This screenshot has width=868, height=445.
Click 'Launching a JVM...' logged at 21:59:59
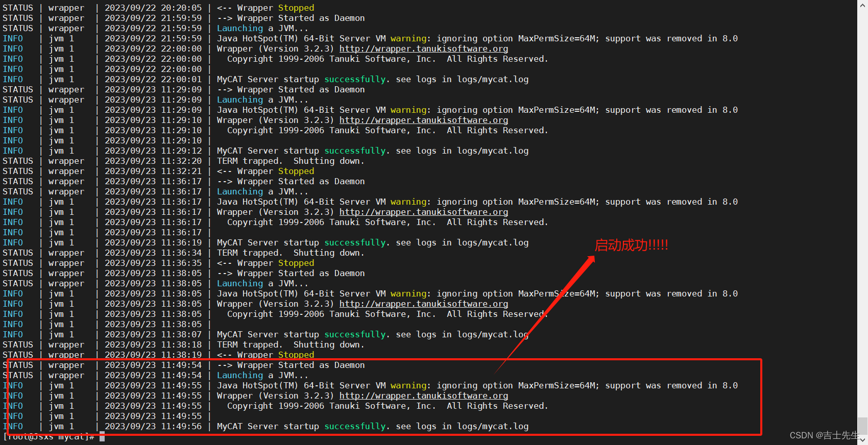point(263,29)
